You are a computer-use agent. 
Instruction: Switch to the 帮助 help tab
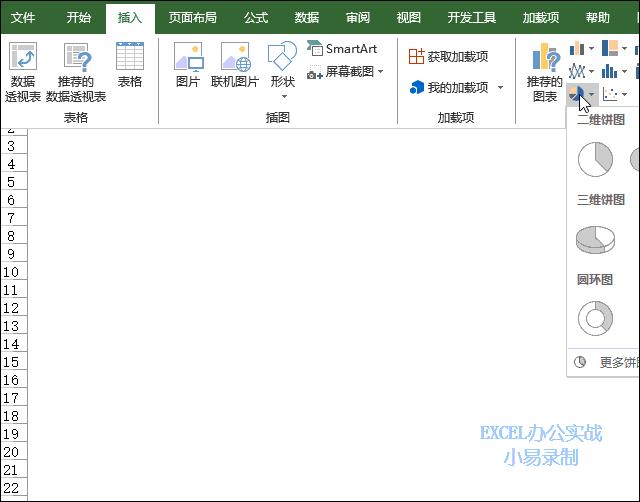click(598, 18)
